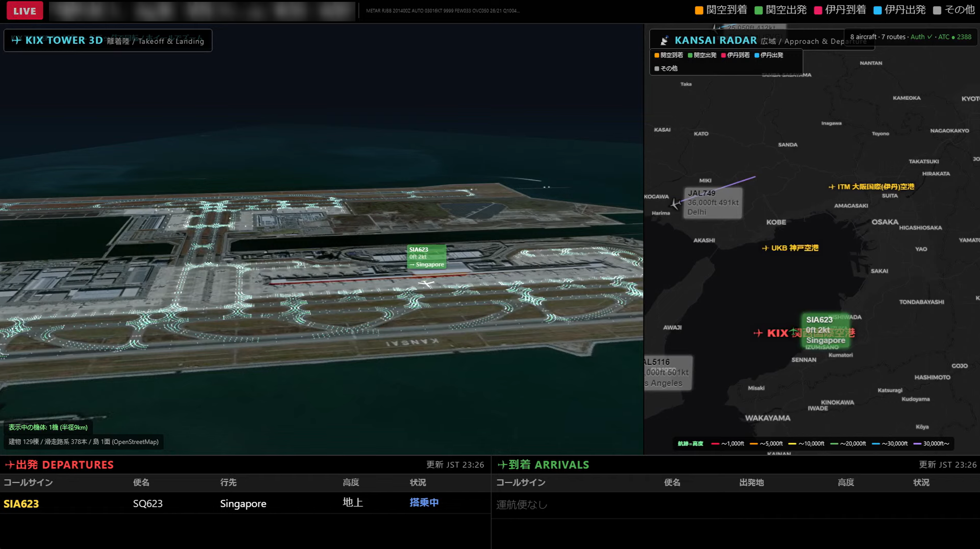Click the AWAJI label on map
980x549 pixels.
672,328
